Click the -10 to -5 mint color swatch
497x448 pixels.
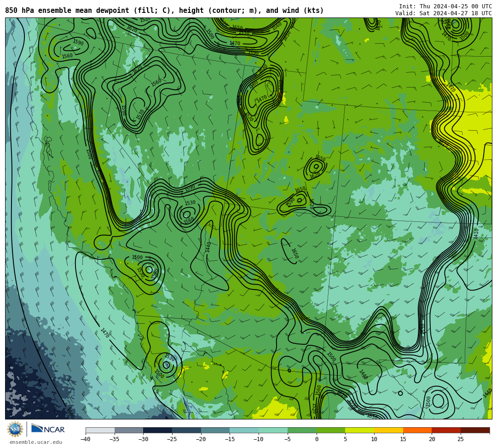point(273,430)
